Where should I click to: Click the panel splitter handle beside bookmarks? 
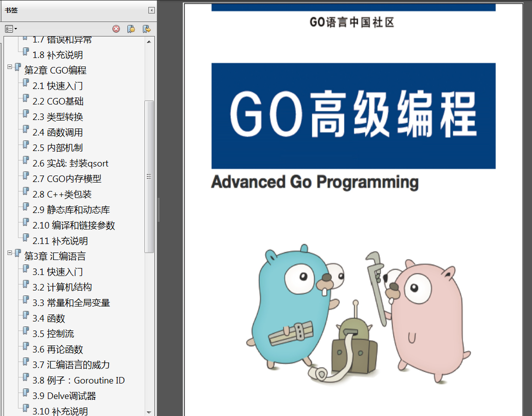pyautogui.click(x=158, y=210)
